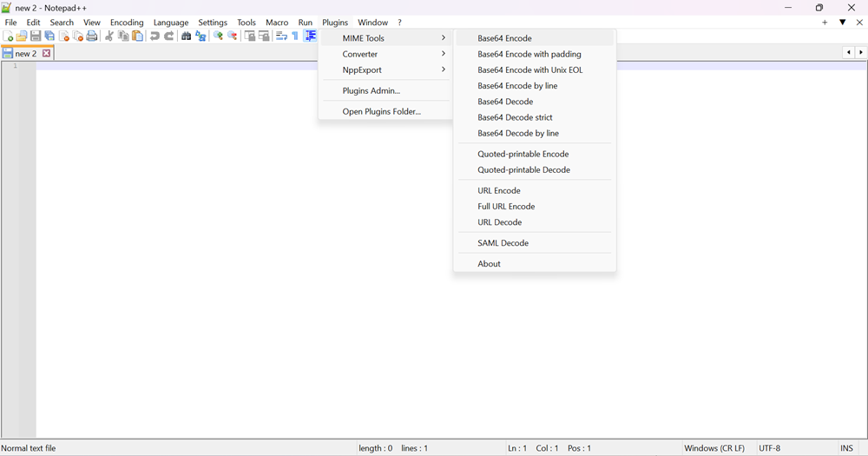This screenshot has width=868, height=456.
Task: Close the new 2 tab
Action: [47, 54]
